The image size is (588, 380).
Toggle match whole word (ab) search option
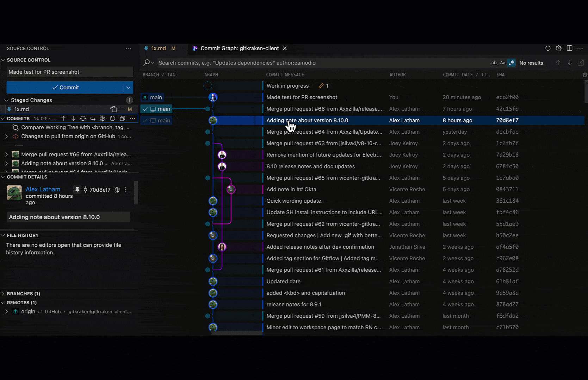494,63
